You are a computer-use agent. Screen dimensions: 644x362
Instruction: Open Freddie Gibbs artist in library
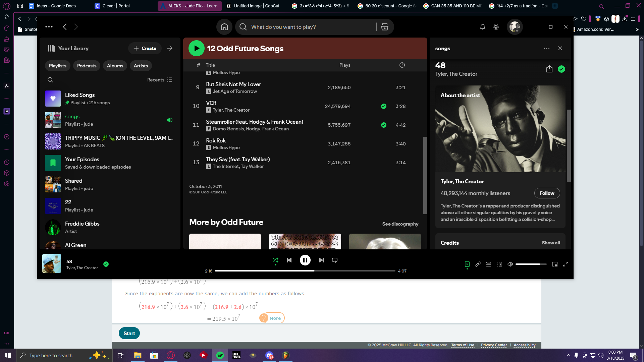click(x=110, y=227)
